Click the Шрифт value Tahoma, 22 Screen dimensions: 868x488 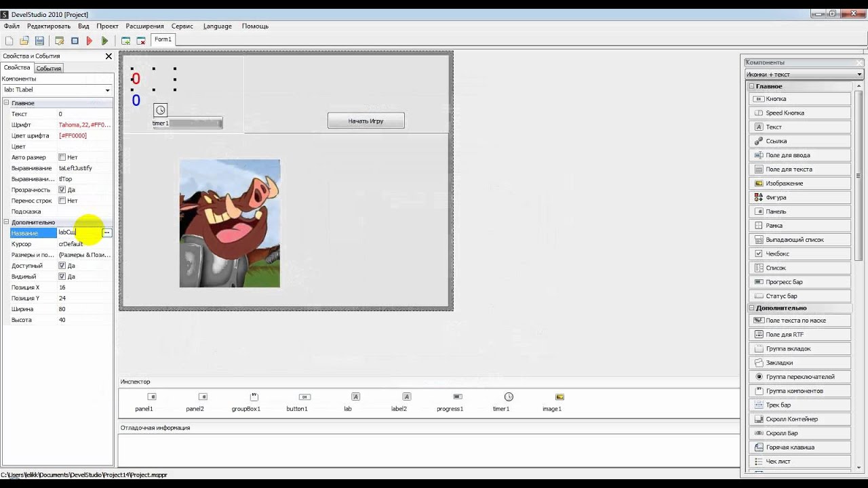point(85,125)
